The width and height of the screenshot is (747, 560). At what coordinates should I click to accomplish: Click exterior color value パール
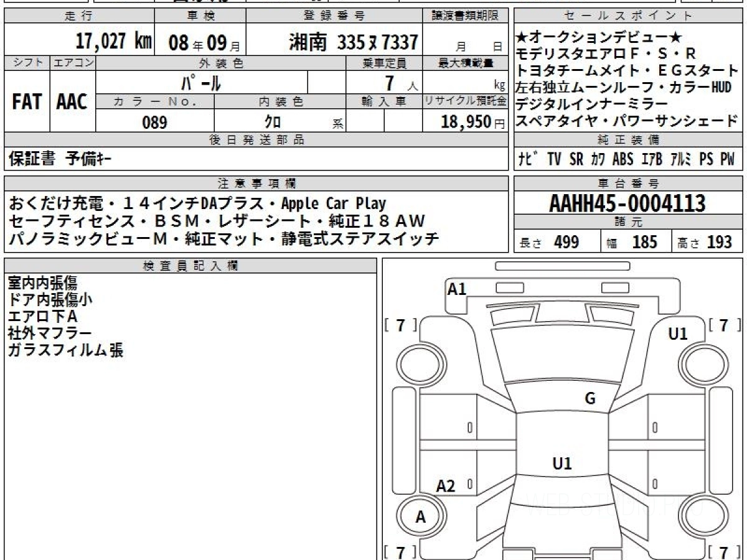pyautogui.click(x=201, y=82)
